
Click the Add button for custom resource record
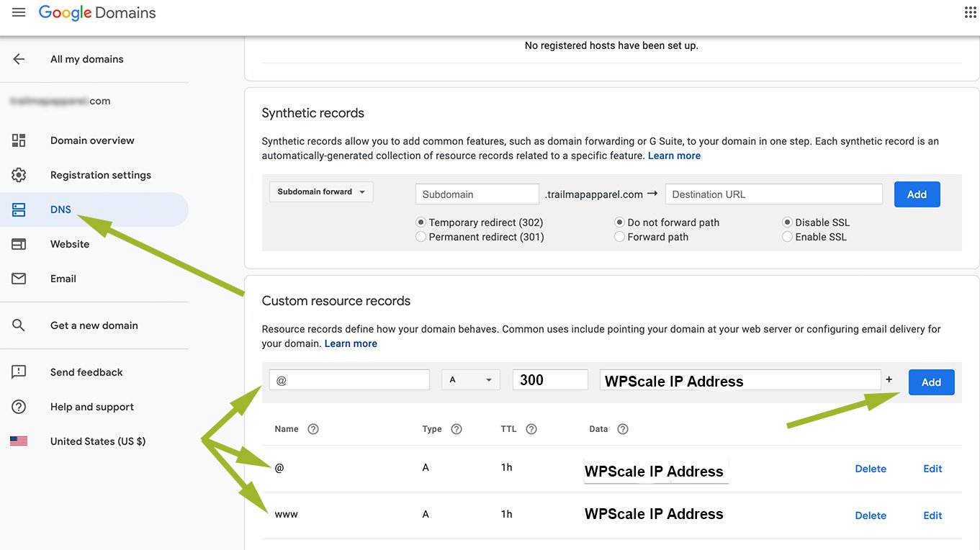click(931, 382)
